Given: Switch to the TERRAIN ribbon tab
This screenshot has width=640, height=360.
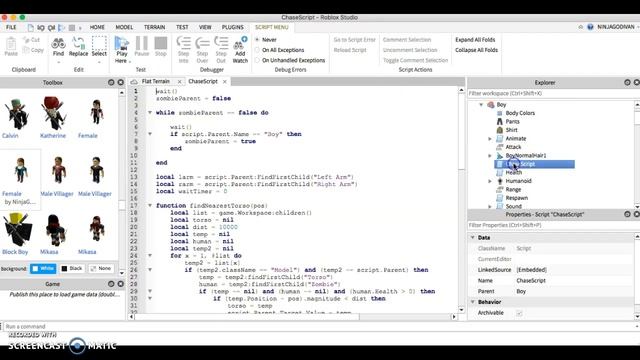Looking at the screenshot, I should [x=154, y=27].
